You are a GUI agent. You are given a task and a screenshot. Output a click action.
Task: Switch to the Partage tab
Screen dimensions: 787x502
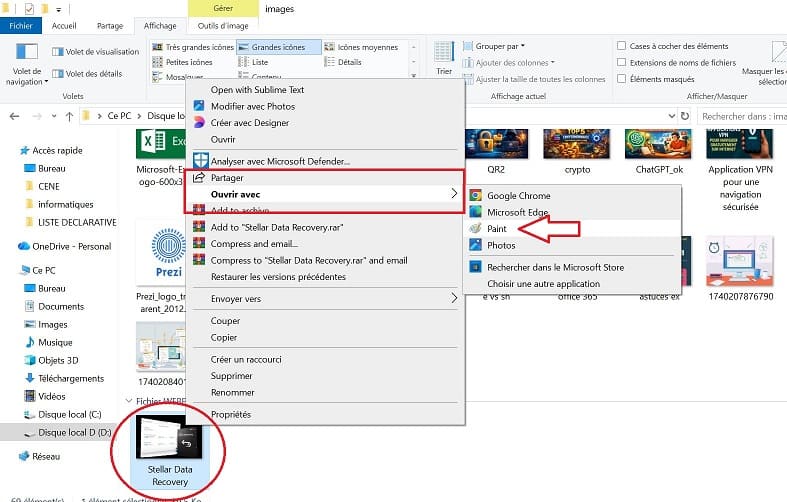coord(110,26)
